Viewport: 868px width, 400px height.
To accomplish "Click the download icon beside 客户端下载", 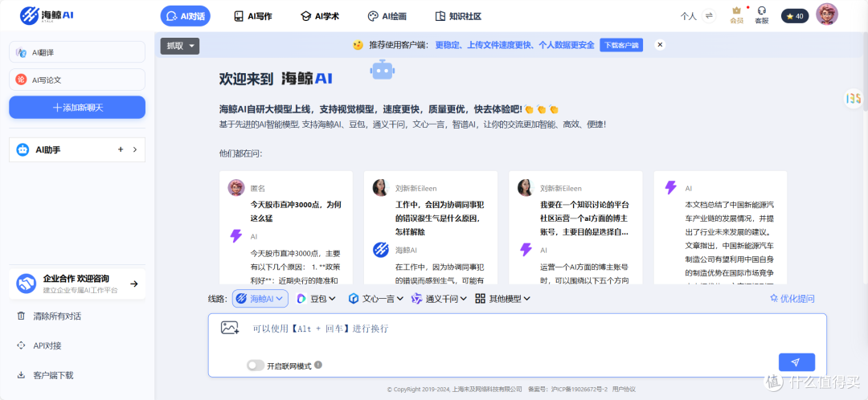I will [21, 375].
